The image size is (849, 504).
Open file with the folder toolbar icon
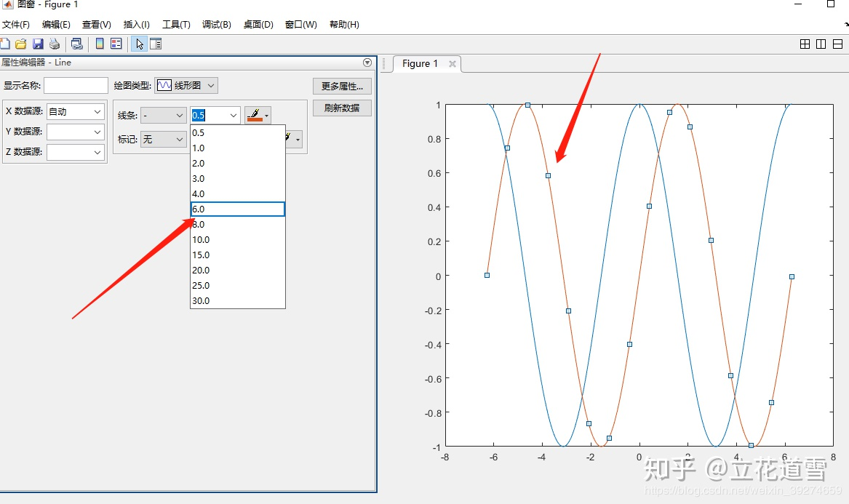click(20, 44)
